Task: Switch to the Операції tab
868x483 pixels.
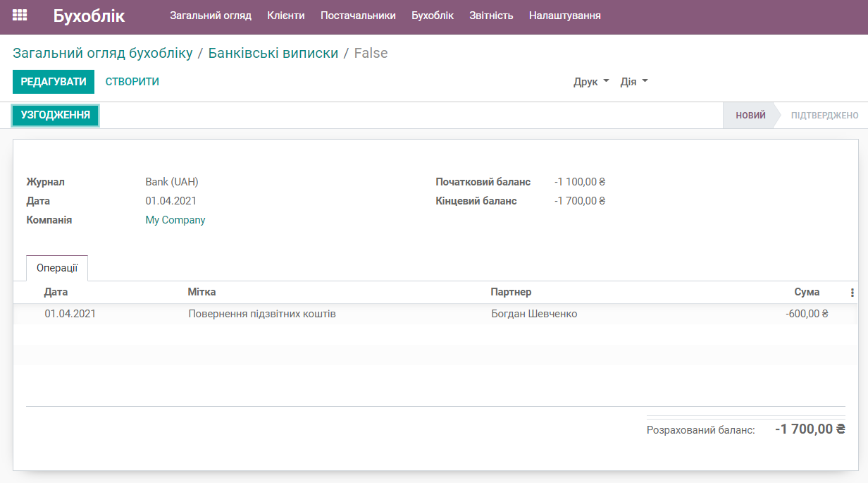Action: point(56,268)
